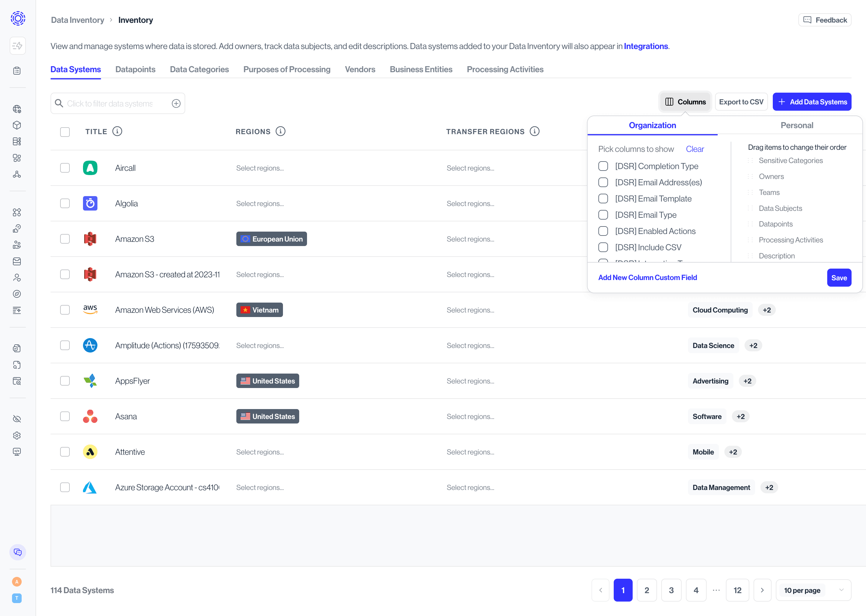The image size is (866, 616).
Task: Click the Asana app logo
Action: [90, 416]
